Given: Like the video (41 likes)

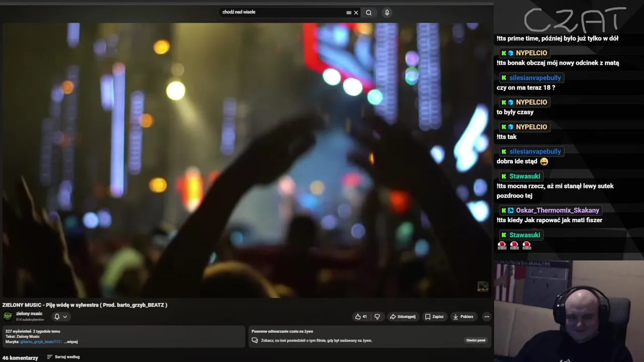Looking at the screenshot, I should coord(361,317).
